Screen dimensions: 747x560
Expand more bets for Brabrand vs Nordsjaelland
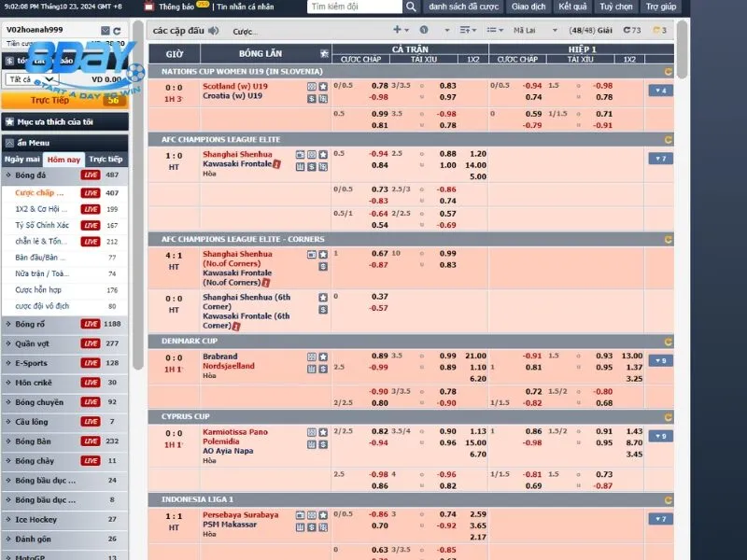click(x=660, y=361)
